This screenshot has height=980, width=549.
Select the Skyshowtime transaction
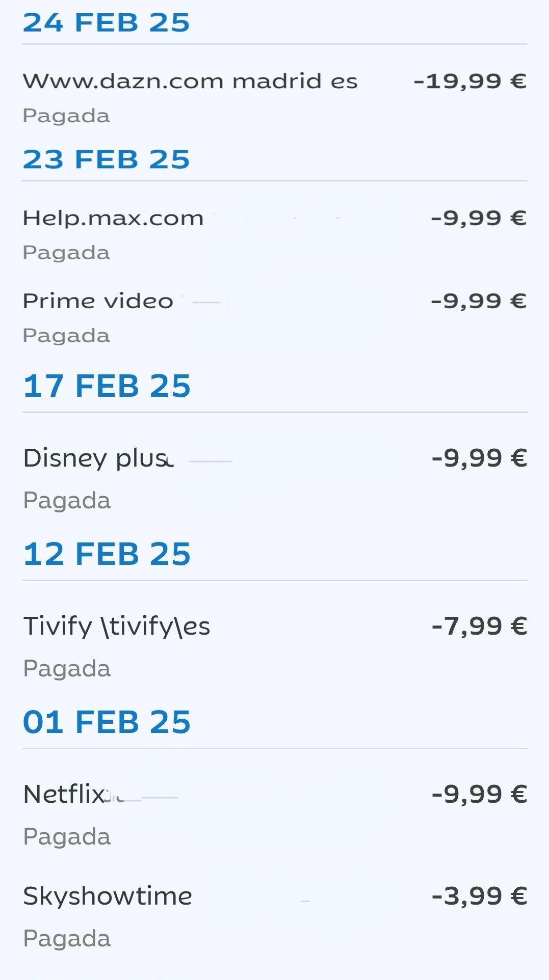(x=108, y=896)
